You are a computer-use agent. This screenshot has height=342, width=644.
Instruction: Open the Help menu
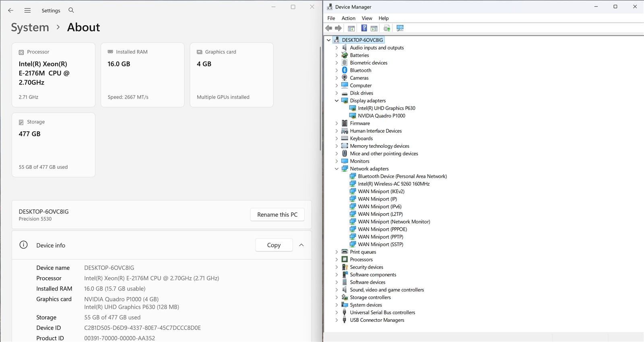[384, 18]
